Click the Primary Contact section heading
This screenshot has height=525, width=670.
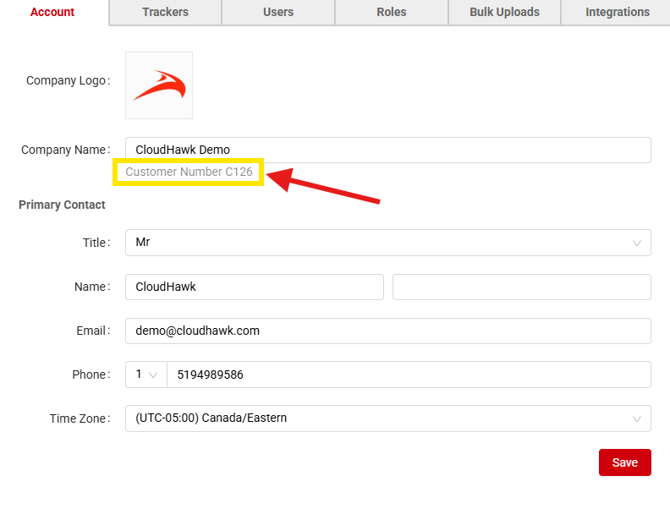[x=62, y=205]
